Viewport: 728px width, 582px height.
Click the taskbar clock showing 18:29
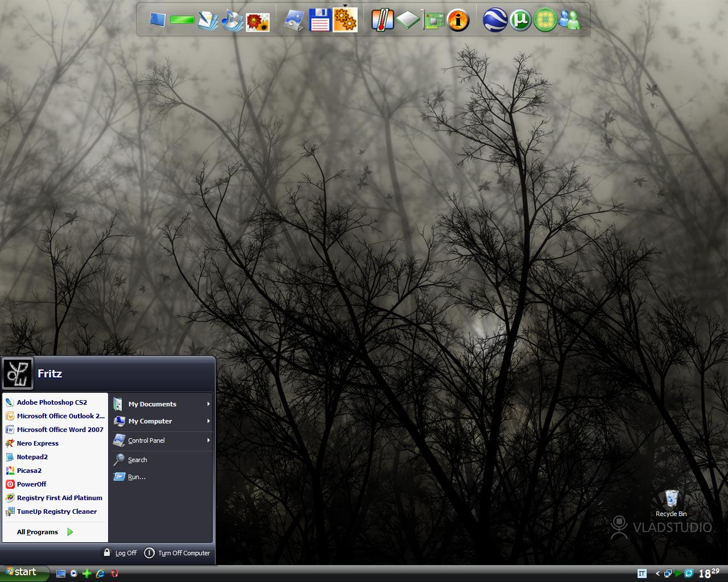click(709, 573)
